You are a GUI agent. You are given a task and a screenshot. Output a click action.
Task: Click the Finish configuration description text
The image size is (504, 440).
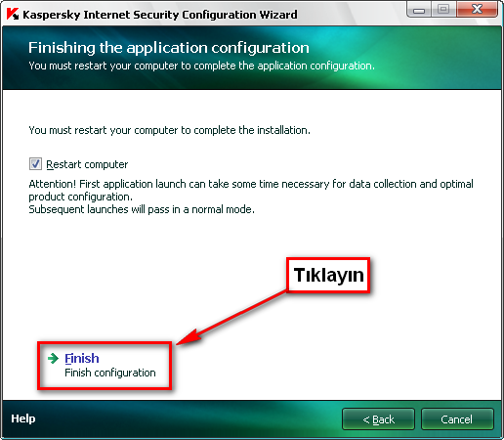coord(110,373)
